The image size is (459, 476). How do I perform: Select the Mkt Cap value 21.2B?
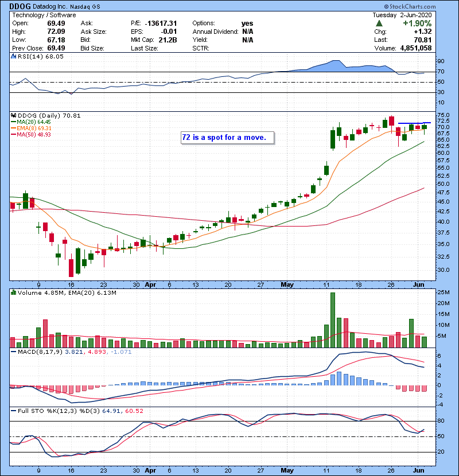point(168,40)
